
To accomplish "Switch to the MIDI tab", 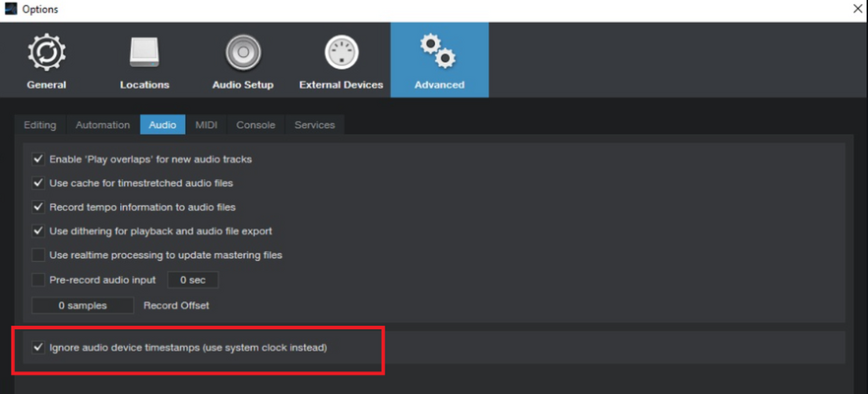I will 207,125.
